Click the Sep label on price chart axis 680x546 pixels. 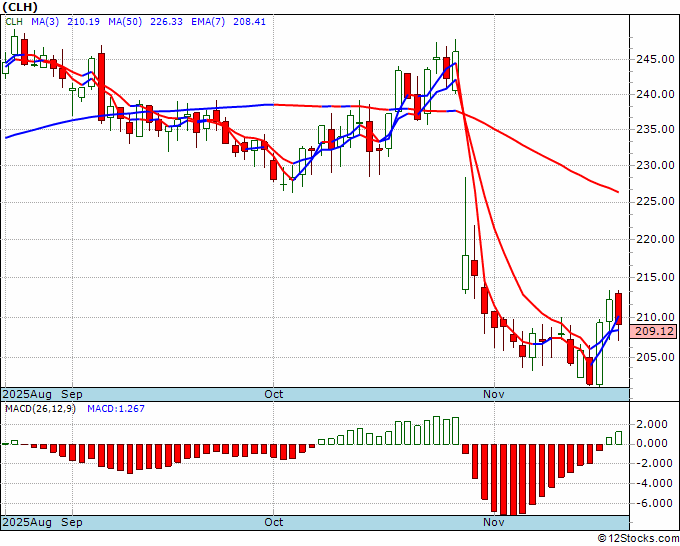tap(72, 394)
